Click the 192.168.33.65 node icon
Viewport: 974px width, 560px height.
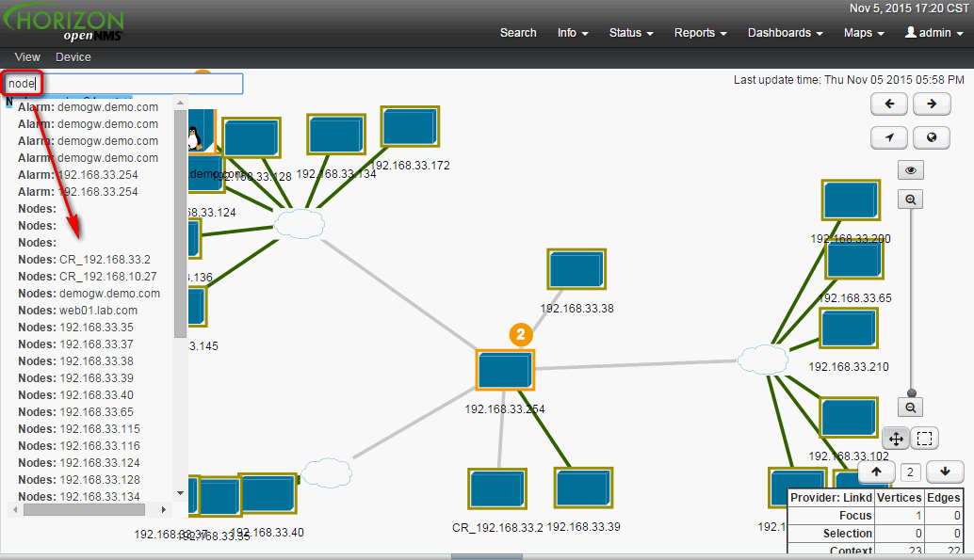[x=854, y=261]
